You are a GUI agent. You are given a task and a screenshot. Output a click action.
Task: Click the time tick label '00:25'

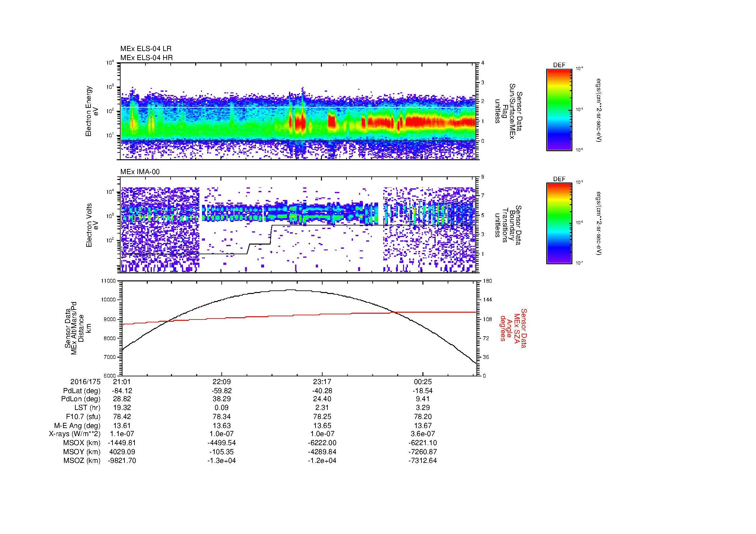pos(423,382)
